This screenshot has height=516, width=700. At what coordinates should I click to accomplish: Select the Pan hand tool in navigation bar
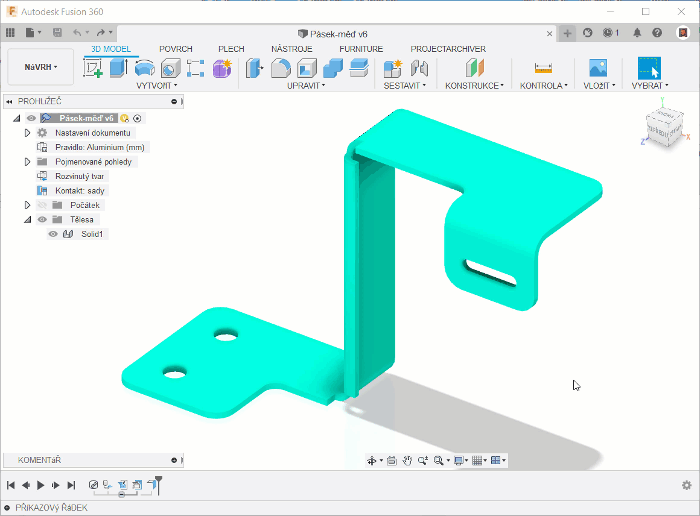pyautogui.click(x=407, y=461)
